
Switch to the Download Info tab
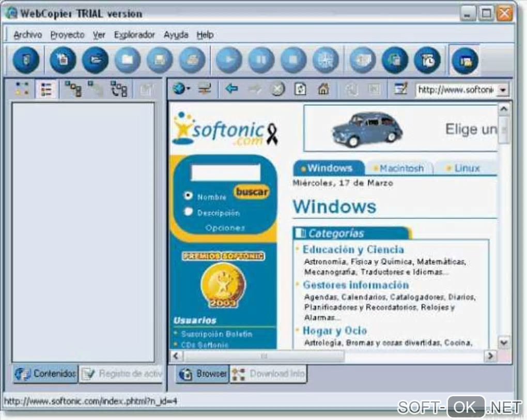pyautogui.click(x=268, y=374)
